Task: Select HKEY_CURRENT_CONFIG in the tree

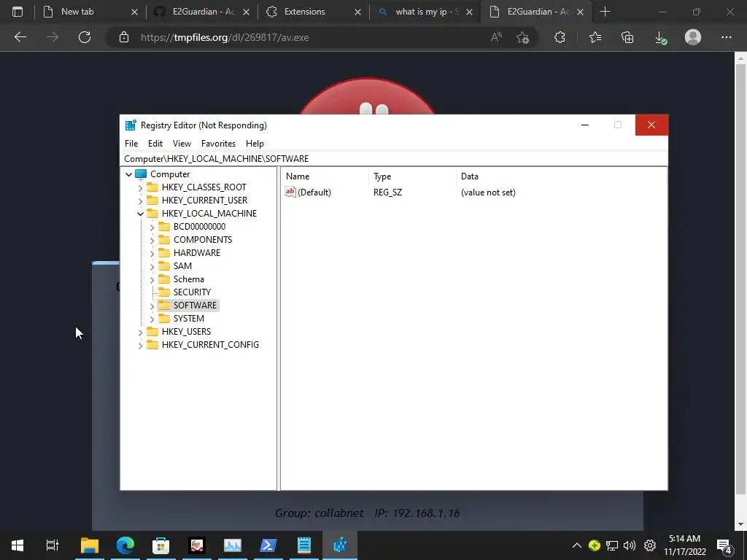Action: (210, 344)
